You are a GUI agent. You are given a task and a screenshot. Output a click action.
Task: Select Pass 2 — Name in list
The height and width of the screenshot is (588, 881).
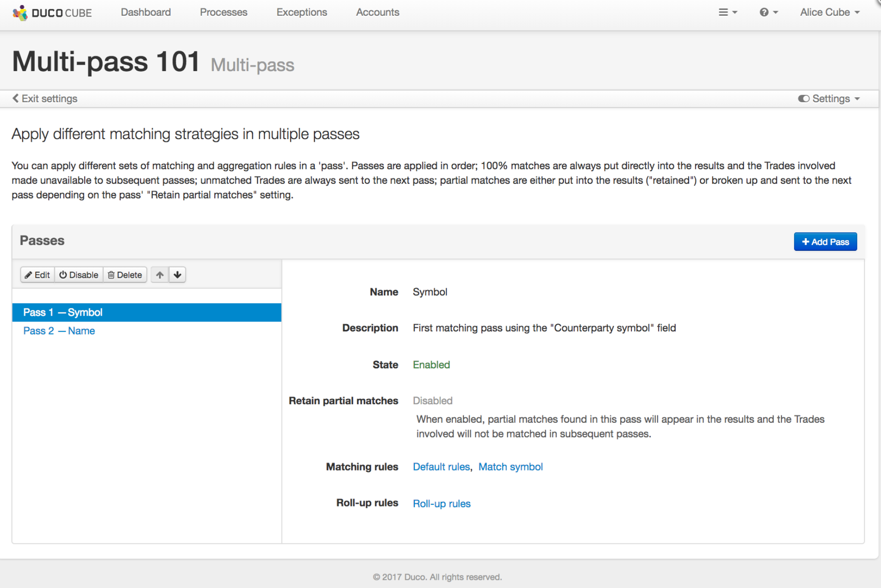click(59, 331)
